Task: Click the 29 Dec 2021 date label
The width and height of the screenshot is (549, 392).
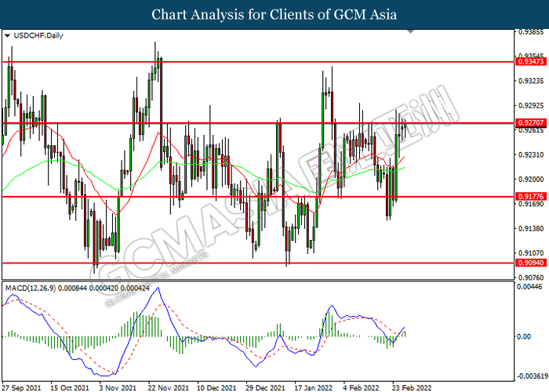Action: tap(265, 388)
